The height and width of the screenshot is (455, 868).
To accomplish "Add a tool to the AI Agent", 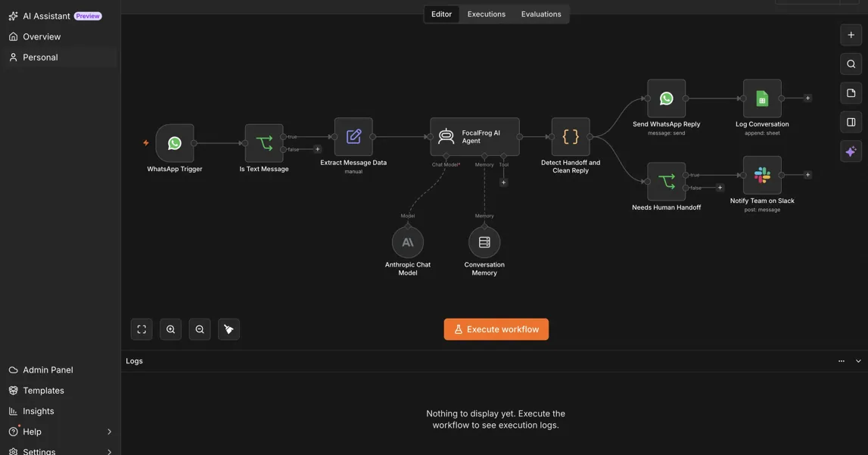I will pyautogui.click(x=503, y=182).
